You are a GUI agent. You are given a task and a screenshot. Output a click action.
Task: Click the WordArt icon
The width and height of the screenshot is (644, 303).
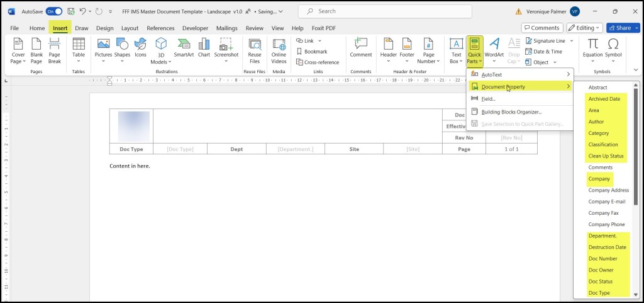click(494, 45)
